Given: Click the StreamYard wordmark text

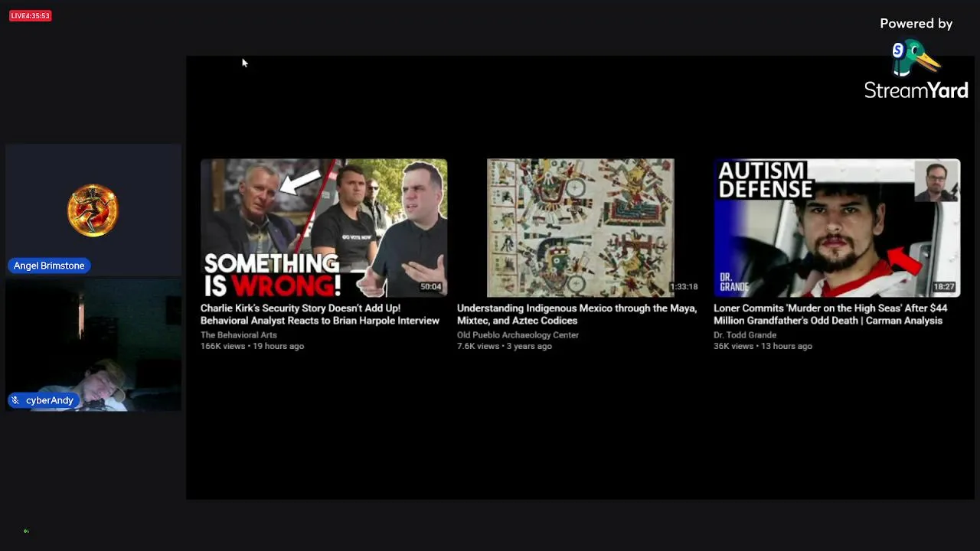Looking at the screenshot, I should (916, 90).
